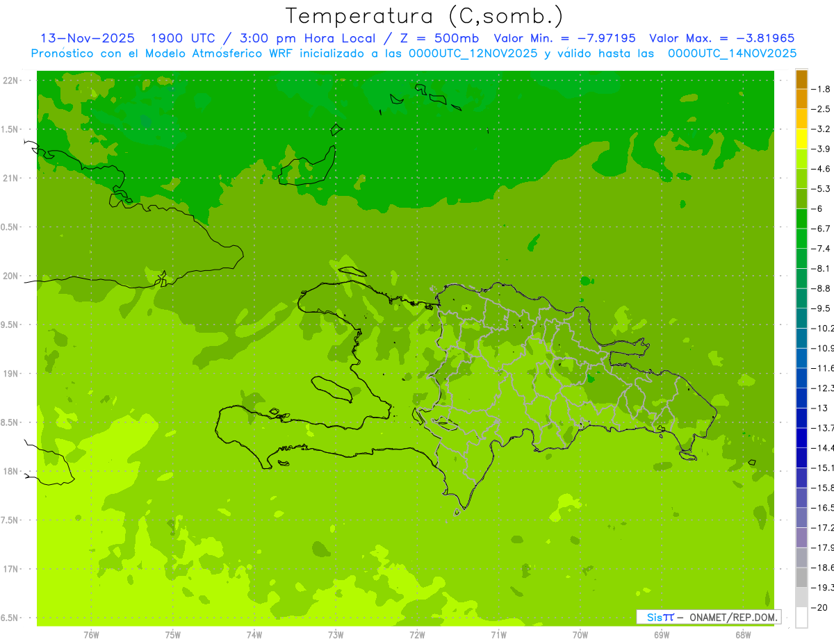Viewport: 834px width, 644px height.
Task: Click the '73W' longitude axis label
Action: tap(336, 634)
